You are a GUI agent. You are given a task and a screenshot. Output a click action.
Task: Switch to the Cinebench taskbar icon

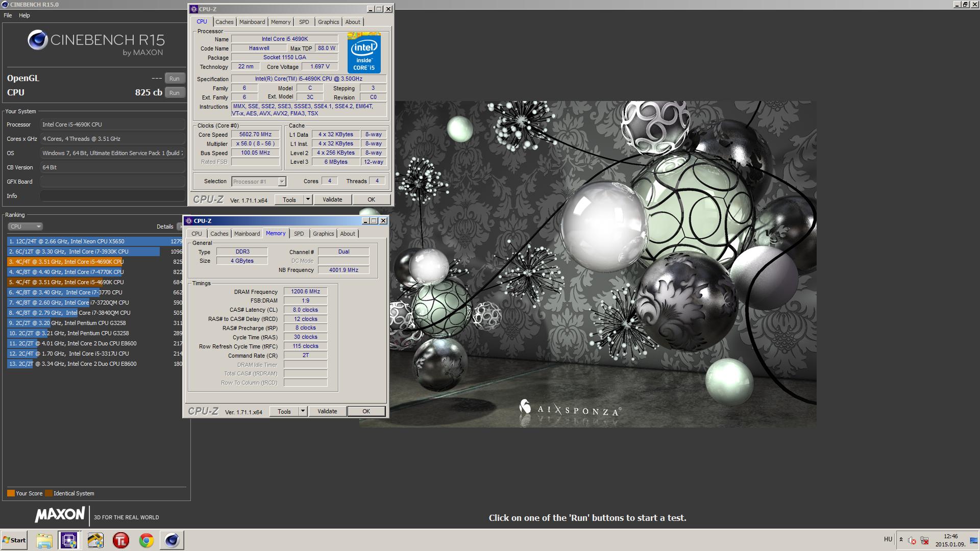172,540
